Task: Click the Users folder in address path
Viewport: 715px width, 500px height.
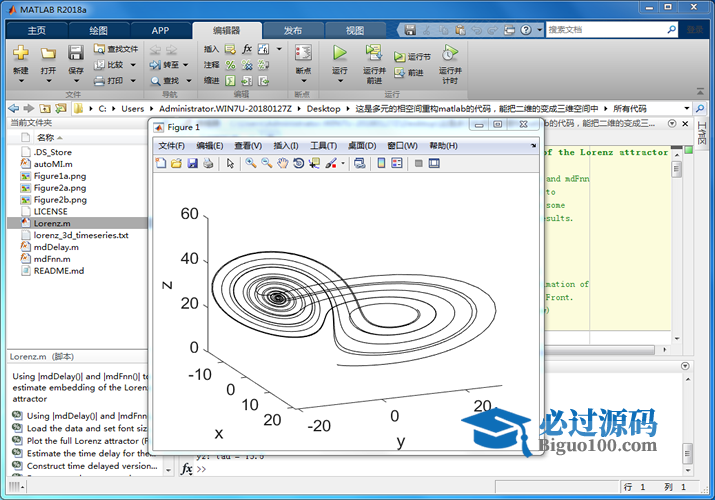Action: coord(132,108)
